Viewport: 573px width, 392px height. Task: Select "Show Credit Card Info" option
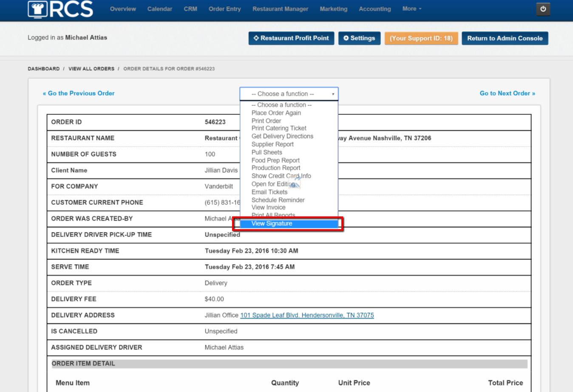click(281, 176)
